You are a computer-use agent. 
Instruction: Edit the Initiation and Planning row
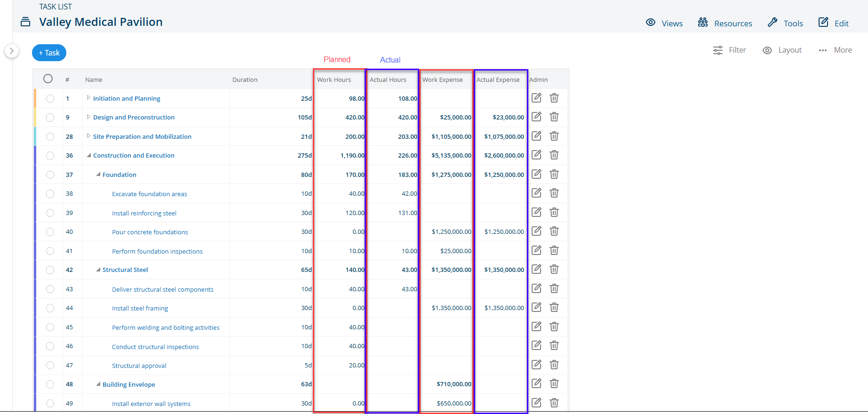[536, 98]
